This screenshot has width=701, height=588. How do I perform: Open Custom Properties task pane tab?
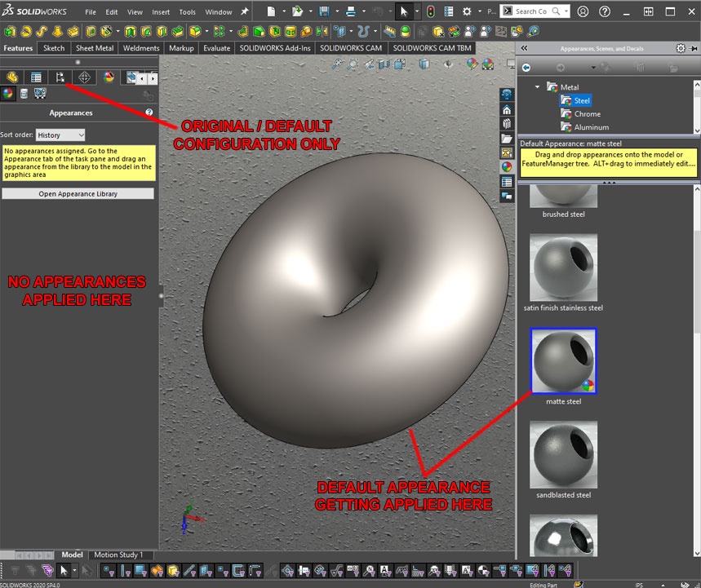pos(507,182)
